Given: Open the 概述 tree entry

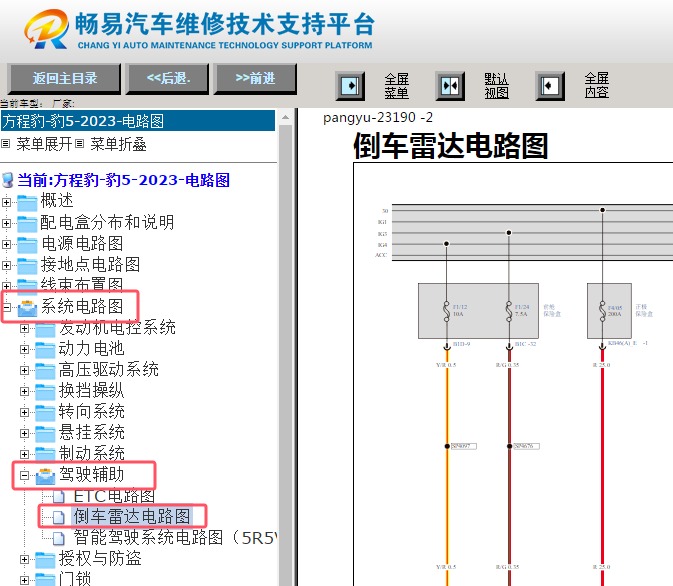Looking at the screenshot, I should coord(57,200).
